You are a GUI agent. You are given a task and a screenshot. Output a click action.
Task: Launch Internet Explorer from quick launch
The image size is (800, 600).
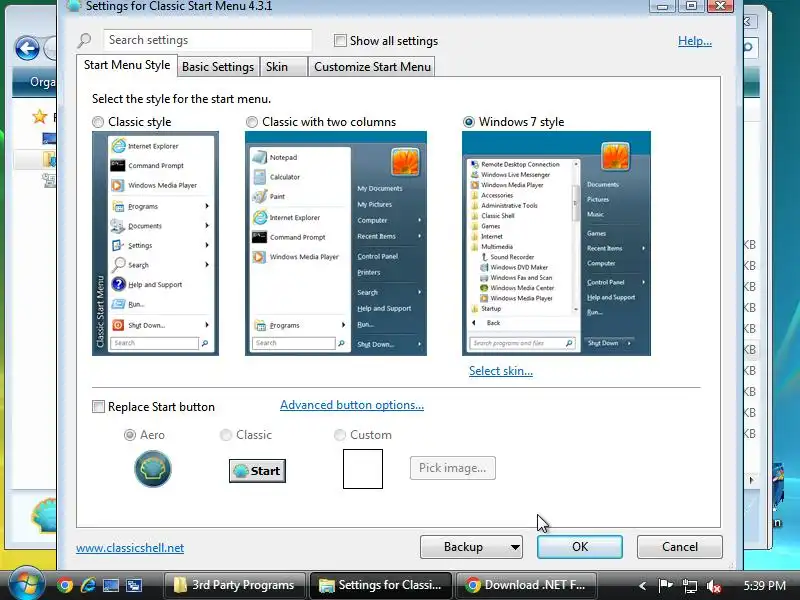[88, 585]
